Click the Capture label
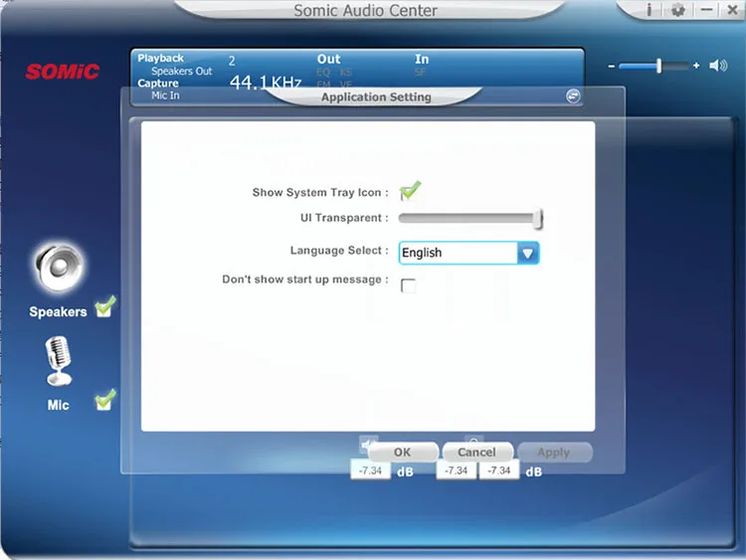 158,84
